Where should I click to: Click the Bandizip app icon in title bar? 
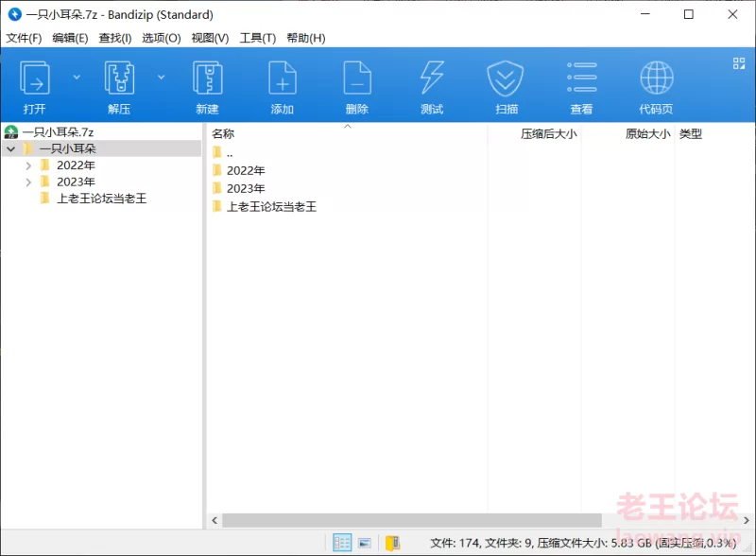[x=15, y=14]
